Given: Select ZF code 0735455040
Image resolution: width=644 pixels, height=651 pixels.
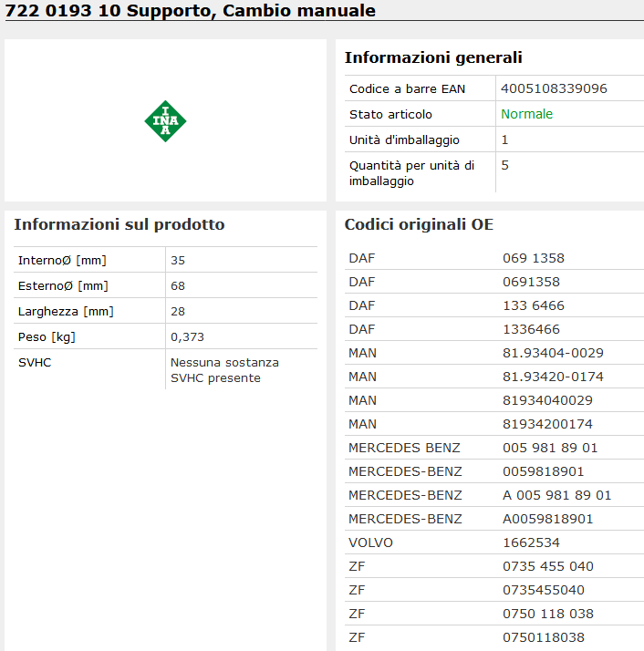Looking at the screenshot, I should click(544, 590).
